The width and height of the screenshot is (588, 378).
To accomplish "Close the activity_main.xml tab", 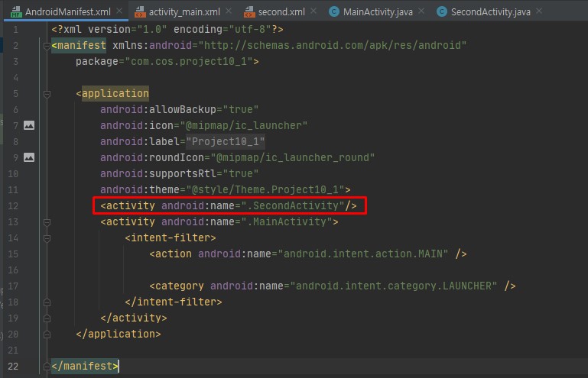I will (229, 11).
